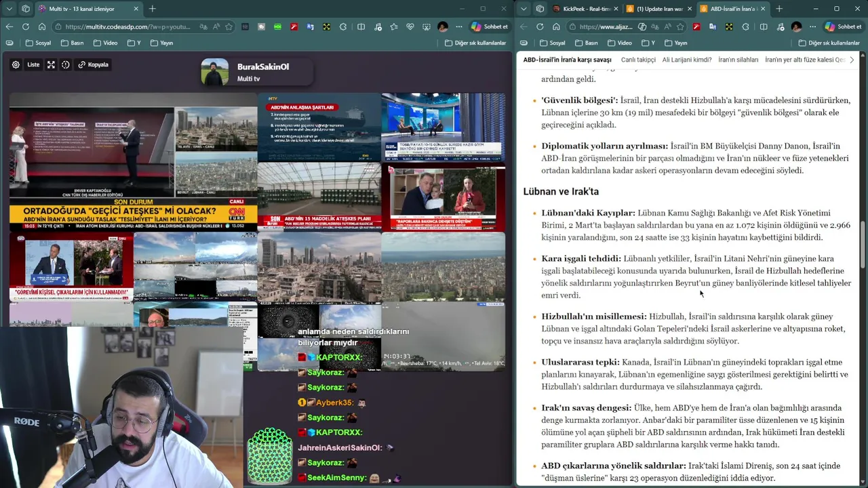Show more topics with right chevron

click(x=852, y=60)
